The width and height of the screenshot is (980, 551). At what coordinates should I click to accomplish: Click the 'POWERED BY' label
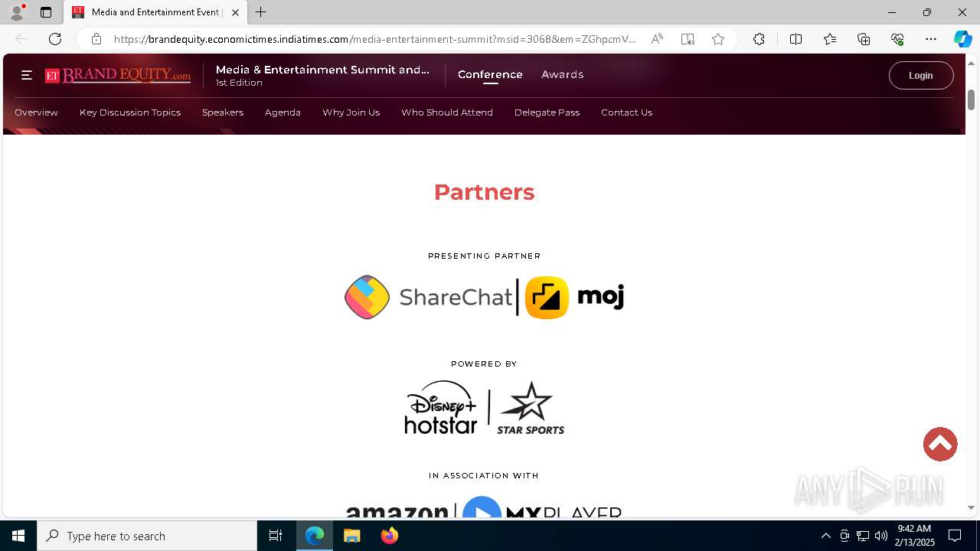(x=484, y=364)
